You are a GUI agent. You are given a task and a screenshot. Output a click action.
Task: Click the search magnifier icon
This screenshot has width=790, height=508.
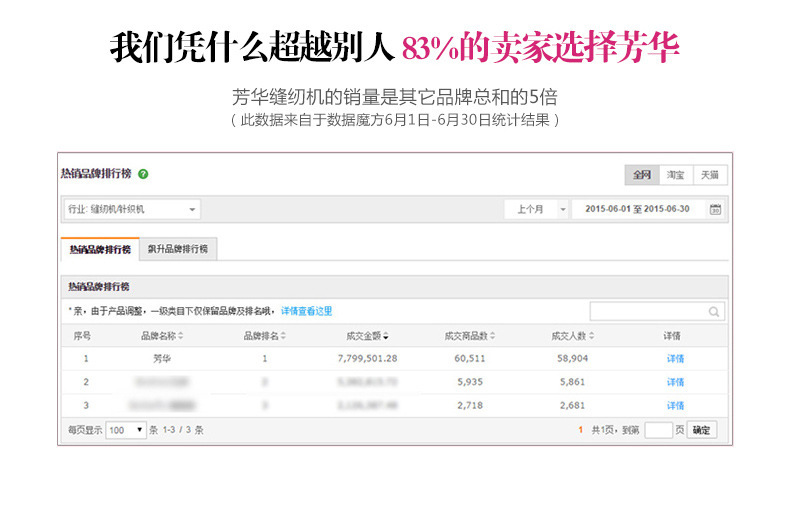point(713,312)
